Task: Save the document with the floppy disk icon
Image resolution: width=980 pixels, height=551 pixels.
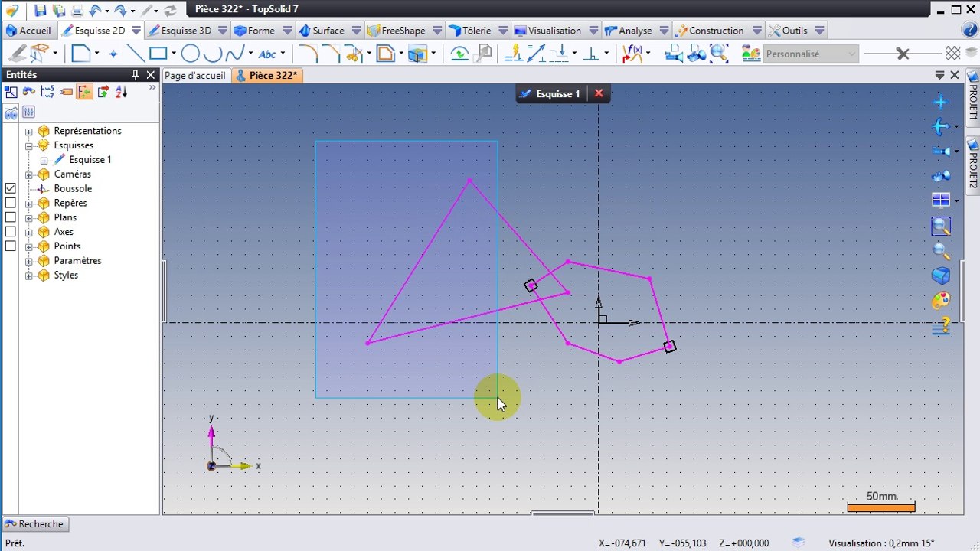Action: (41, 10)
